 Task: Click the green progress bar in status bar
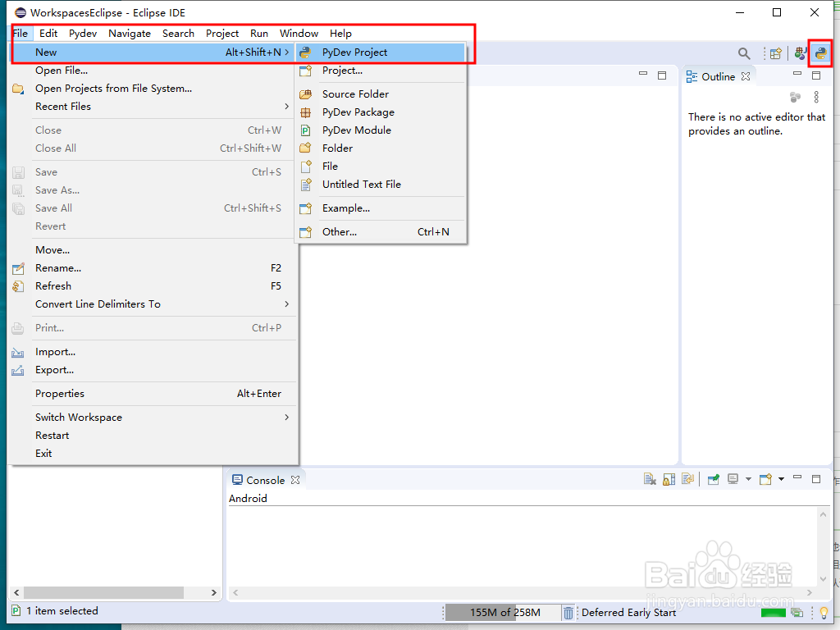(x=774, y=612)
